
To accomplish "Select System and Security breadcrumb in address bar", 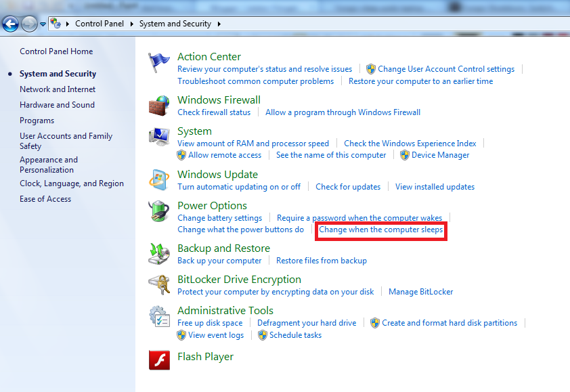I will pos(175,24).
